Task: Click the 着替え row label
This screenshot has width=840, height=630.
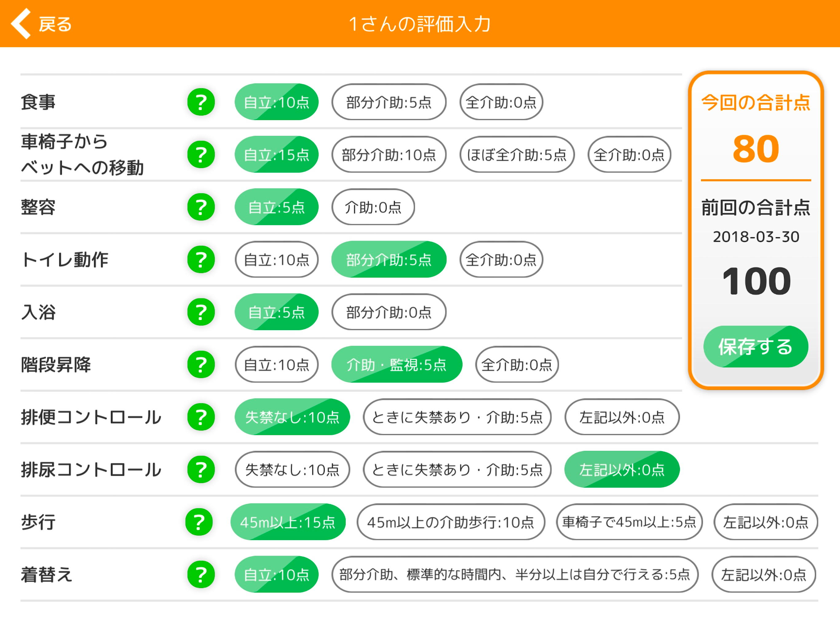Action: pyautogui.click(x=46, y=574)
